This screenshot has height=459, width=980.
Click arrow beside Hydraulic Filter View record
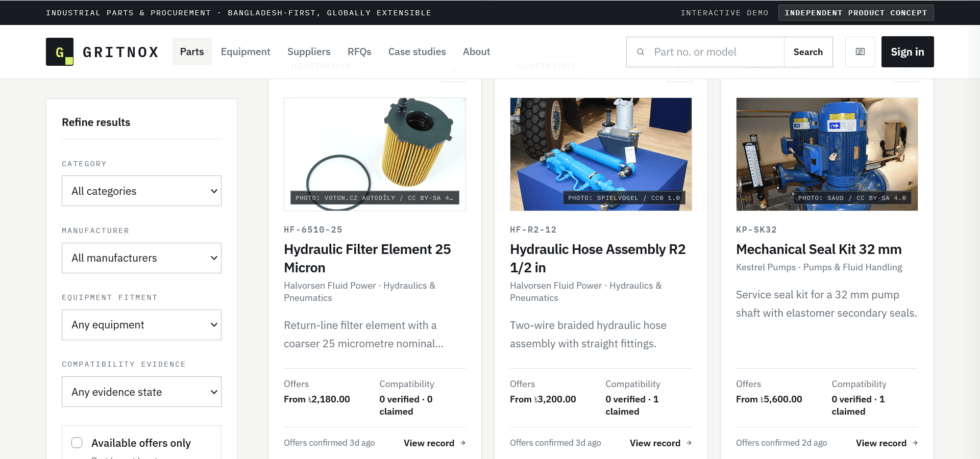[x=463, y=443]
